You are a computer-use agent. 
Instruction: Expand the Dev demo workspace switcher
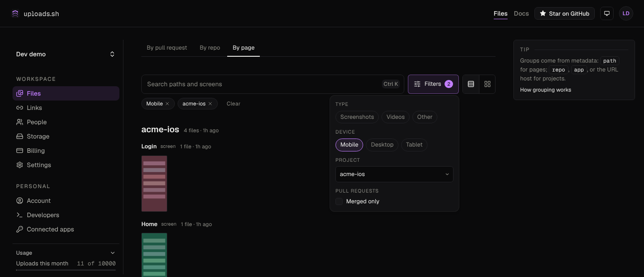click(x=66, y=54)
